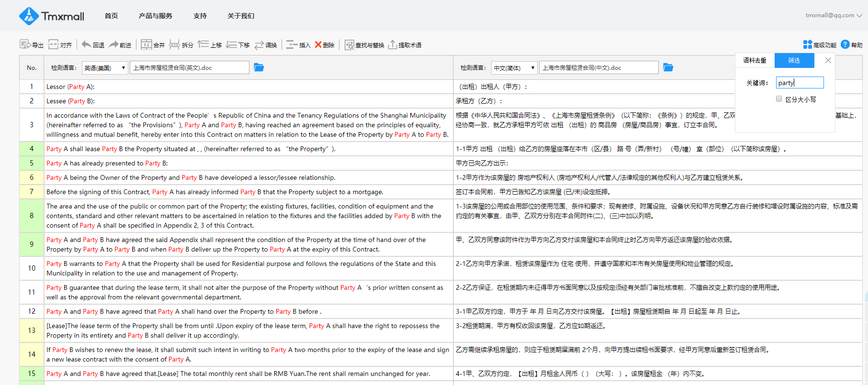Open the 支持 menu
Screen dimensions: 868x385
200,16
